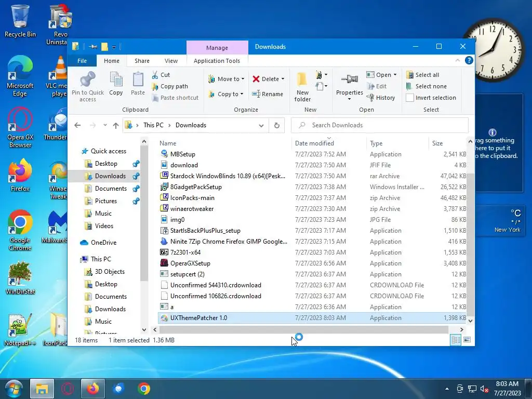Select StartIsBackPlusPlus_setup file
Image resolution: width=532 pixels, height=399 pixels.
point(205,231)
